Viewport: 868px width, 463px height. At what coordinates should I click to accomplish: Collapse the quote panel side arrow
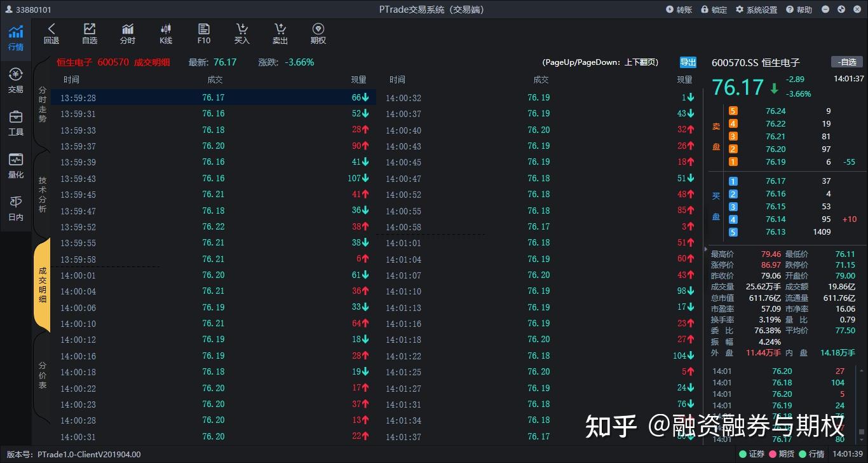click(x=704, y=249)
